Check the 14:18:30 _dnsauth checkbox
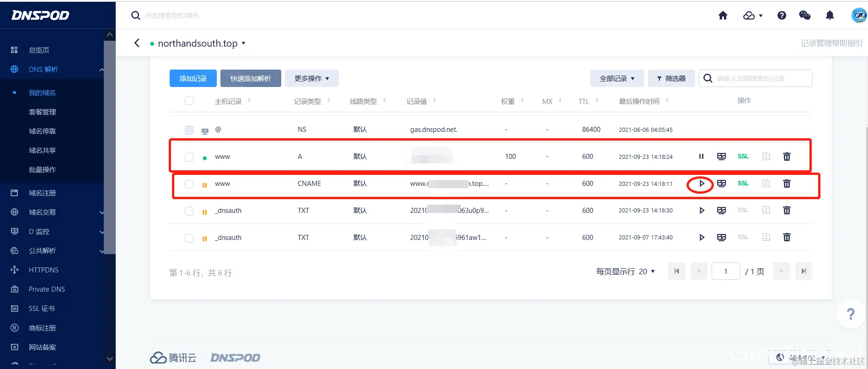The image size is (868, 369). pos(189,211)
